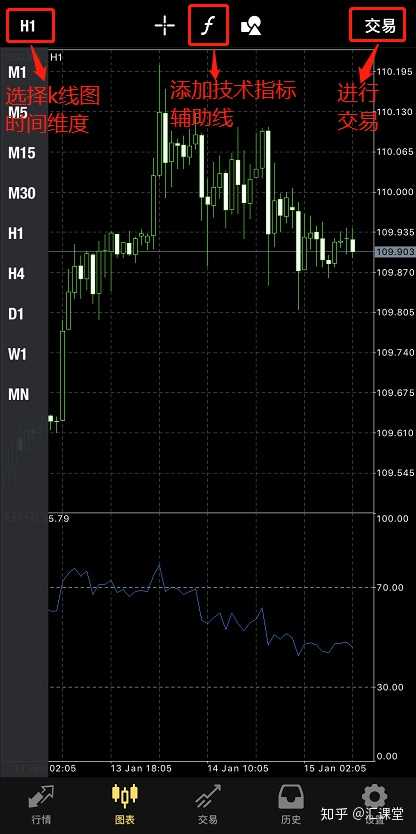Tap the 交易 button at top right
The height and width of the screenshot is (834, 416).
click(380, 25)
